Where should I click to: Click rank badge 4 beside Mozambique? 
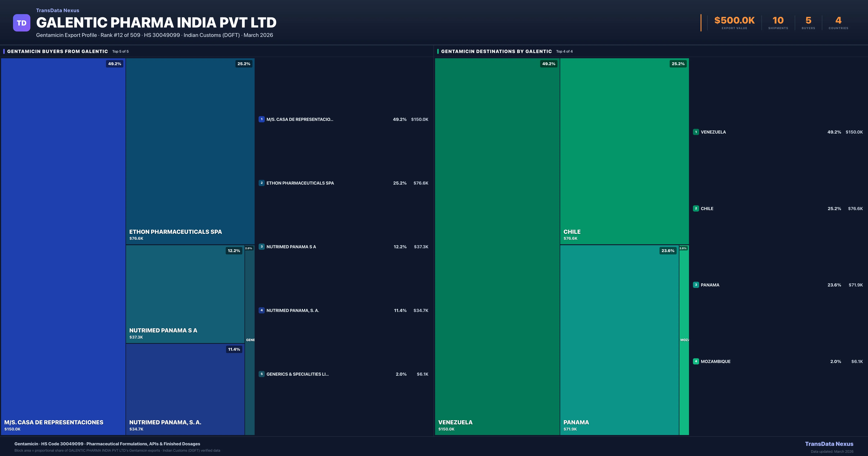[696, 361]
